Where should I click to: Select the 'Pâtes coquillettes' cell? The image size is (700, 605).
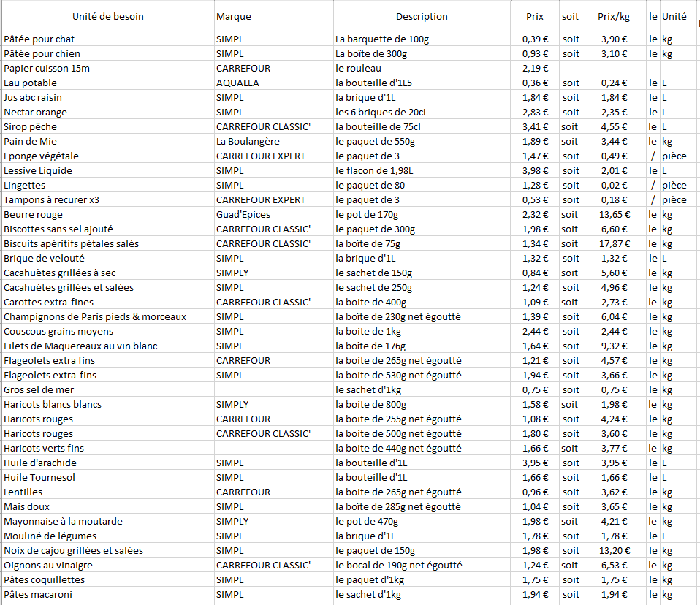(108, 580)
